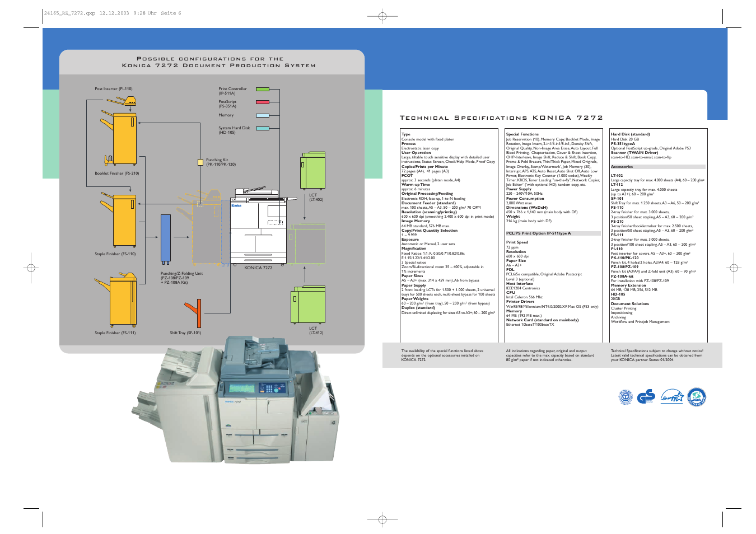
Task: Click the 'Original Processing/Feeding' spec heading
Action: tap(427, 194)
